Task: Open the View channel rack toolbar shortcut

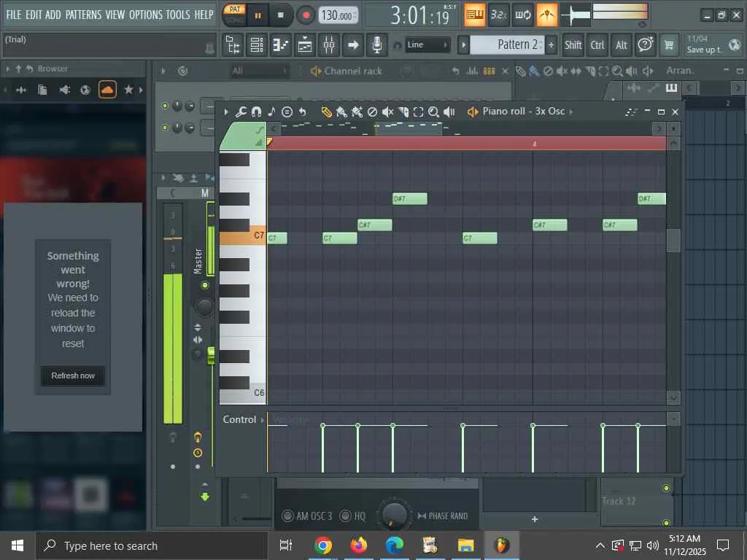Action: click(256, 45)
